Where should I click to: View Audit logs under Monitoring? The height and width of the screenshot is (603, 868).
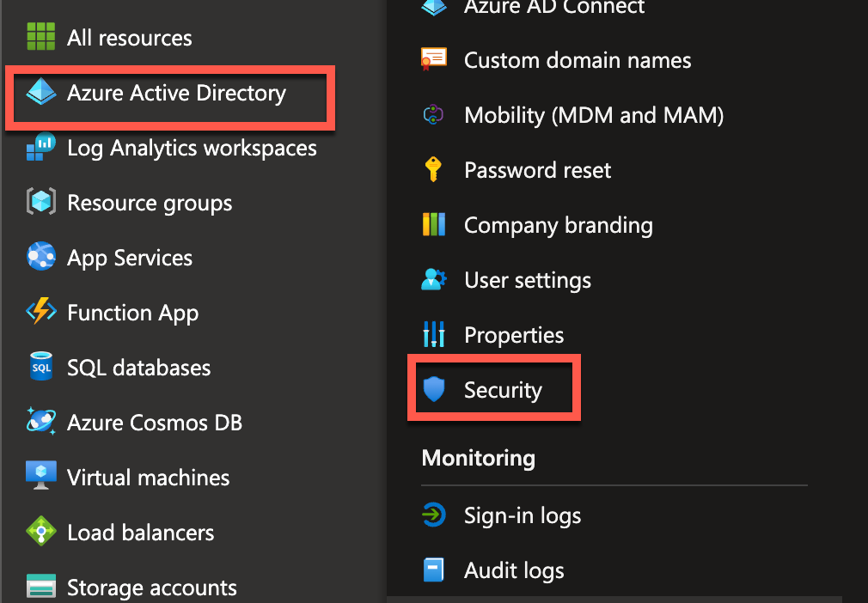(x=513, y=570)
